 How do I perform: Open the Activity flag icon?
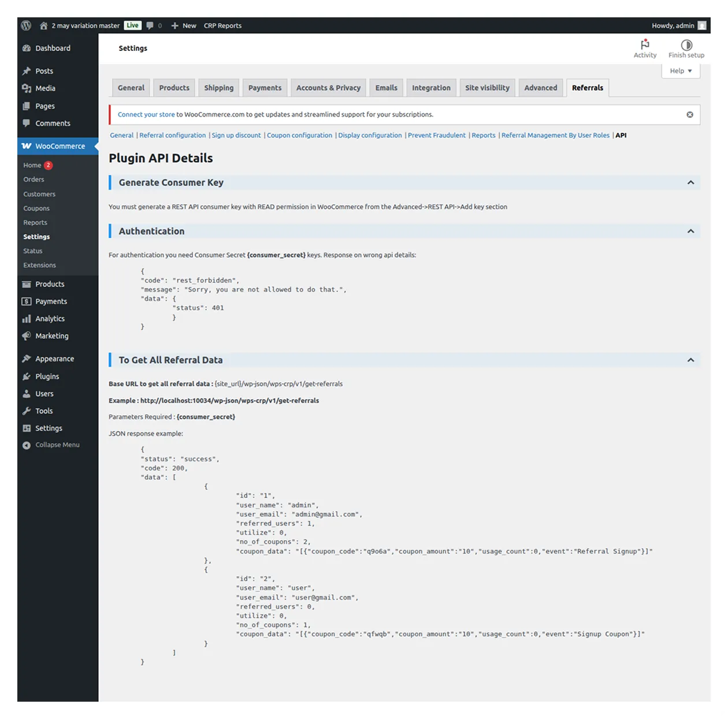(x=645, y=44)
